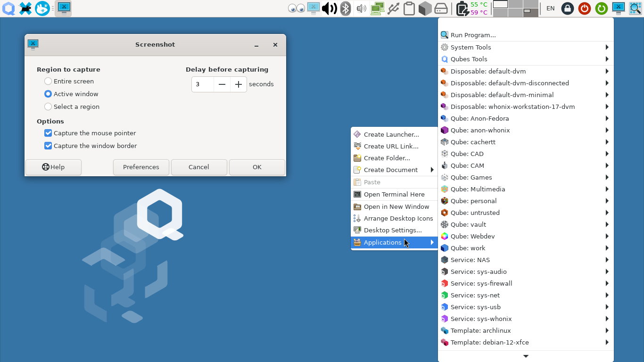Open the magnifier search icon in panel
Image resolution: width=644 pixels, height=362 pixels.
(635, 8)
